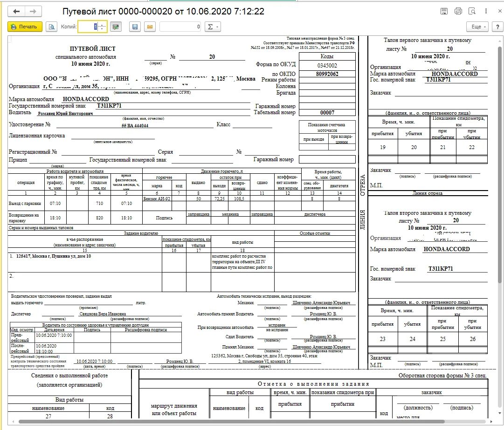Screen dimensions: 504x430
Task: Select the Отметка о выполнении задания header
Action: click(313, 384)
